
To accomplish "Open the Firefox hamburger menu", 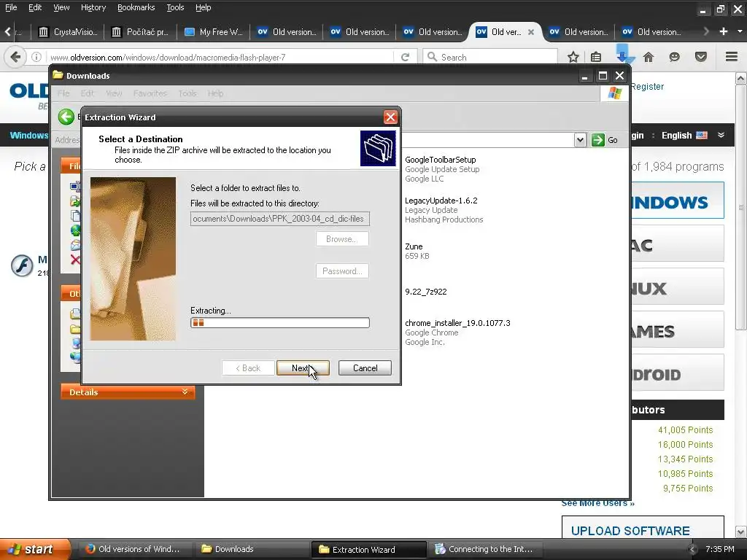I will coord(732,57).
